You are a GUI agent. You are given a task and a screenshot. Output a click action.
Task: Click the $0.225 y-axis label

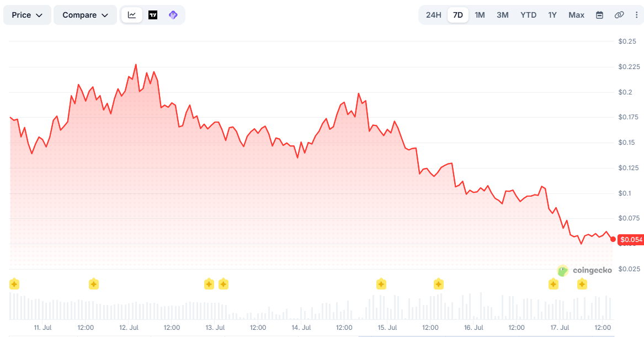point(629,67)
